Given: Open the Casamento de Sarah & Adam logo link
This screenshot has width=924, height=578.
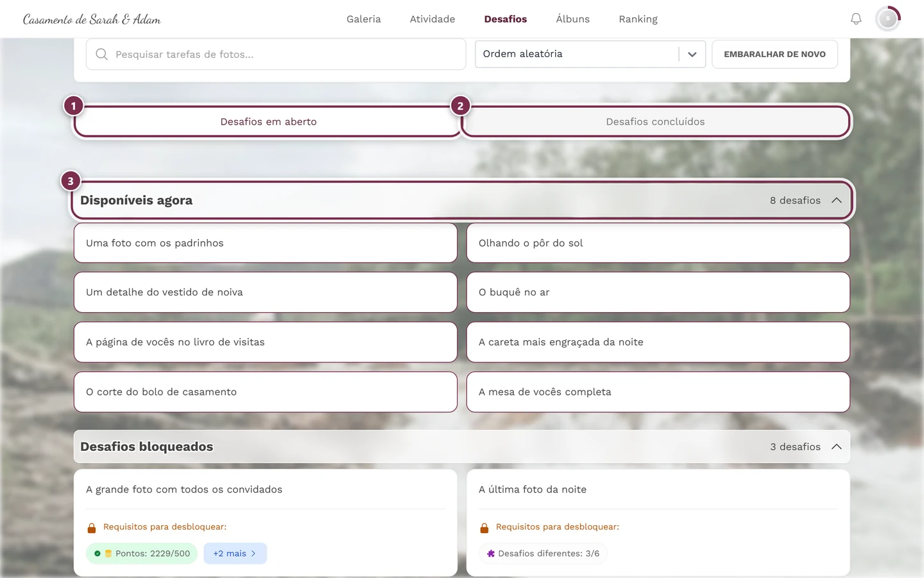Looking at the screenshot, I should (x=92, y=19).
